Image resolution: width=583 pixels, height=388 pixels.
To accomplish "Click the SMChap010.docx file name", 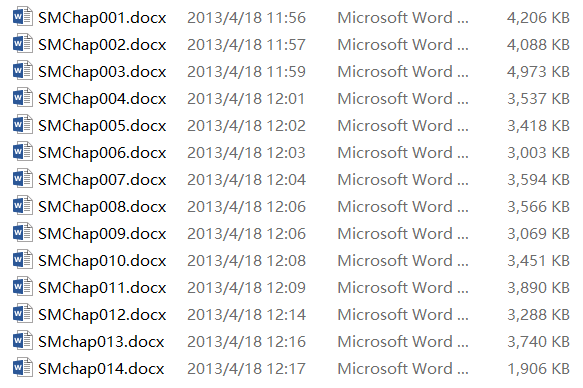I will 102,261.
